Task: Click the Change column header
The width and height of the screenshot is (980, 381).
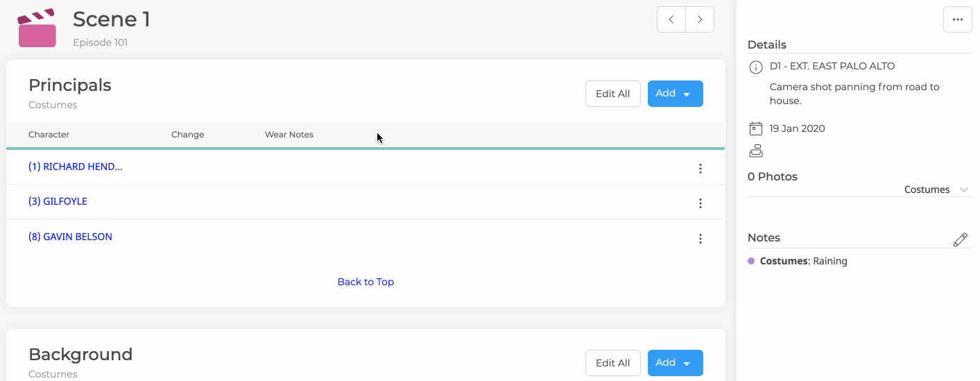Action: [188, 135]
